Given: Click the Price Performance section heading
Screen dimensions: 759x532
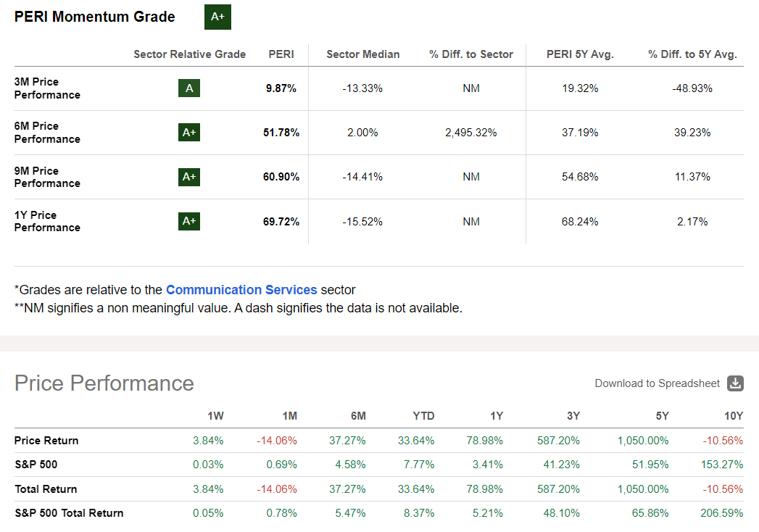Looking at the screenshot, I should (x=104, y=383).
